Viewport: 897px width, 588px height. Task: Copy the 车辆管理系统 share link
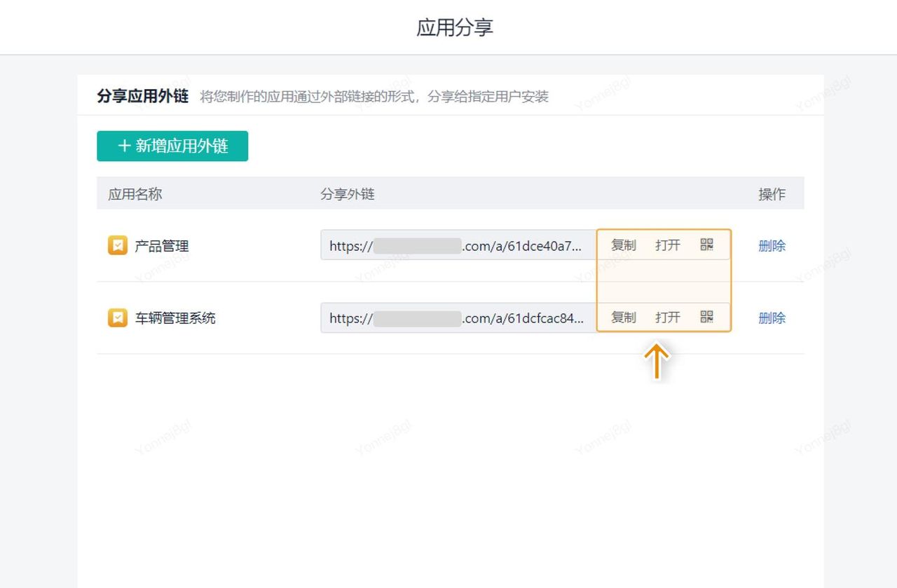[624, 317]
